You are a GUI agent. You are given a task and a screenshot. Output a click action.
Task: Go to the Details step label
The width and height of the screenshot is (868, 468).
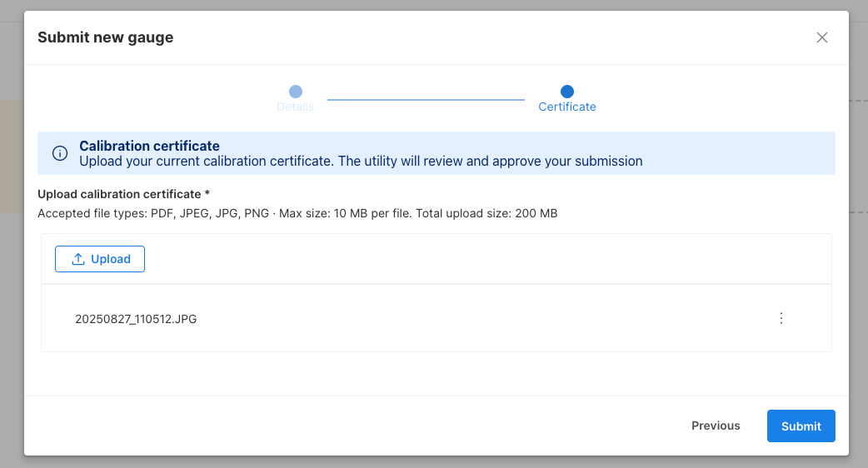pyautogui.click(x=295, y=107)
